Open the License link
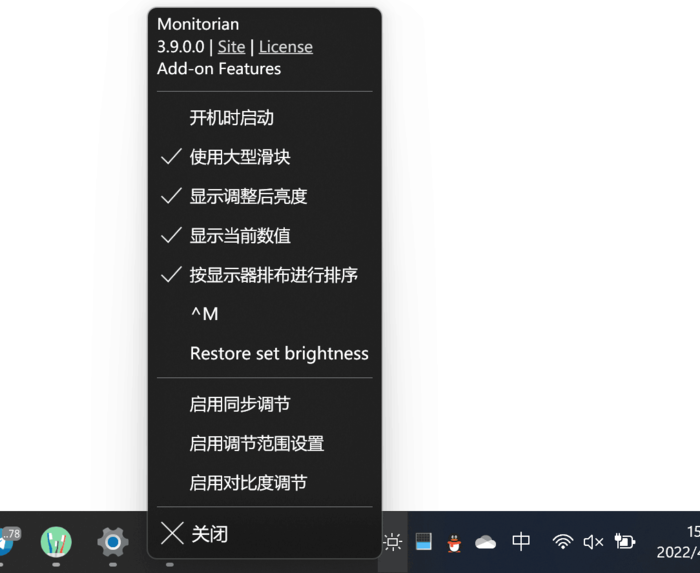Screen dimensions: 700x573 [x=286, y=47]
